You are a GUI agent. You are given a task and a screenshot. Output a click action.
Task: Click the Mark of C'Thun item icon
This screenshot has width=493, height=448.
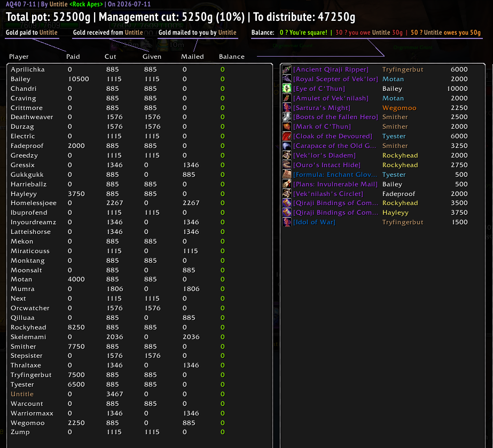pos(286,127)
